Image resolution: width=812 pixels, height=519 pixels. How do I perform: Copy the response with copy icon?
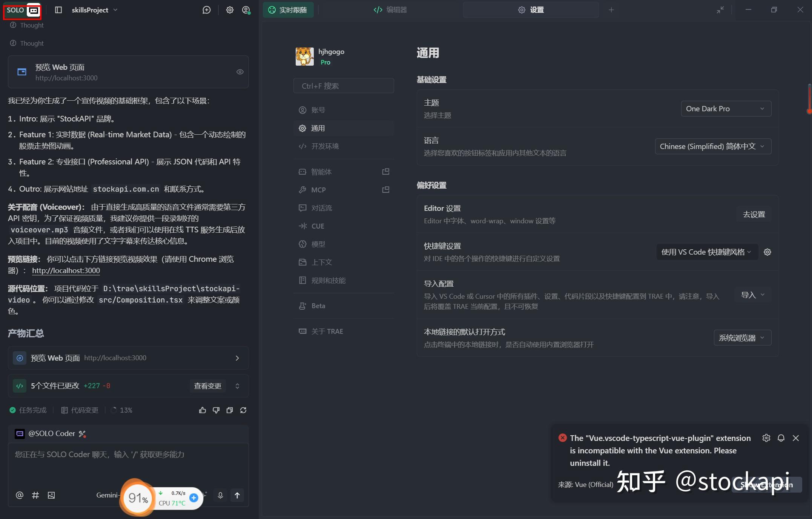pyautogui.click(x=230, y=410)
